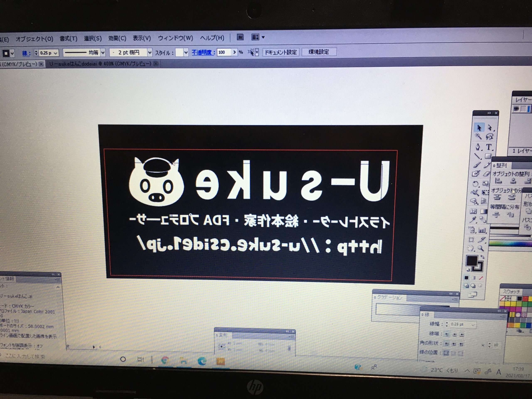Expand the opacity value flyout arrow

pyautogui.click(x=234, y=52)
